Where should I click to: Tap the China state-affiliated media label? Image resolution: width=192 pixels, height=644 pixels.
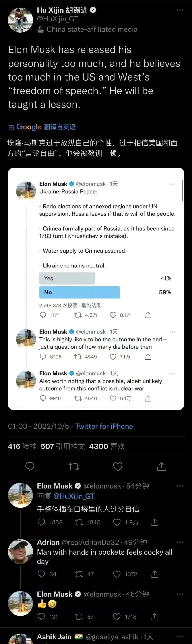point(88,29)
